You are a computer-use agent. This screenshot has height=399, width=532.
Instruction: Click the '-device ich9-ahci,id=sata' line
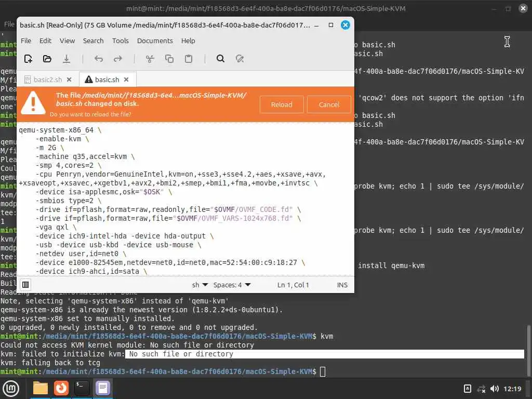[91, 271]
